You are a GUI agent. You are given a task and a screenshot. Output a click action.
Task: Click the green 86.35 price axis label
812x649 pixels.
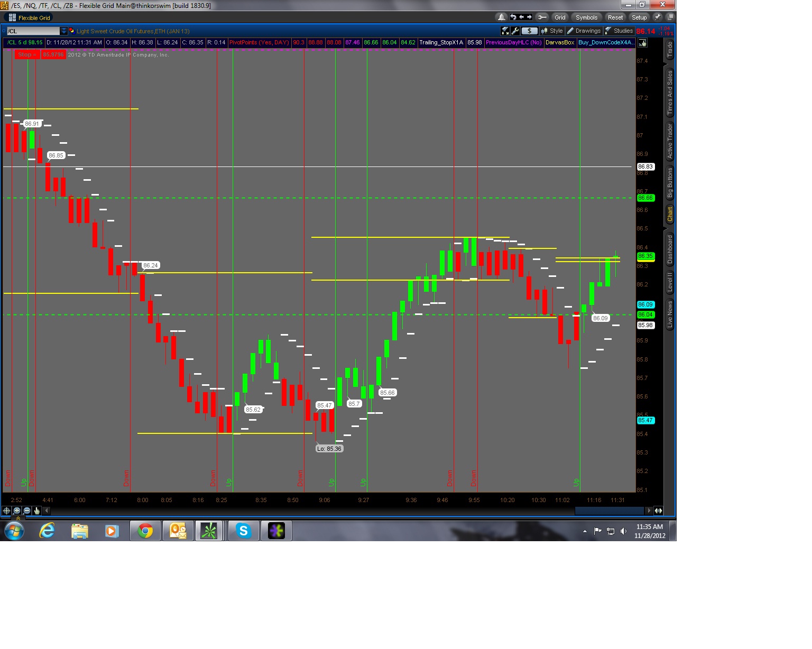tap(645, 256)
